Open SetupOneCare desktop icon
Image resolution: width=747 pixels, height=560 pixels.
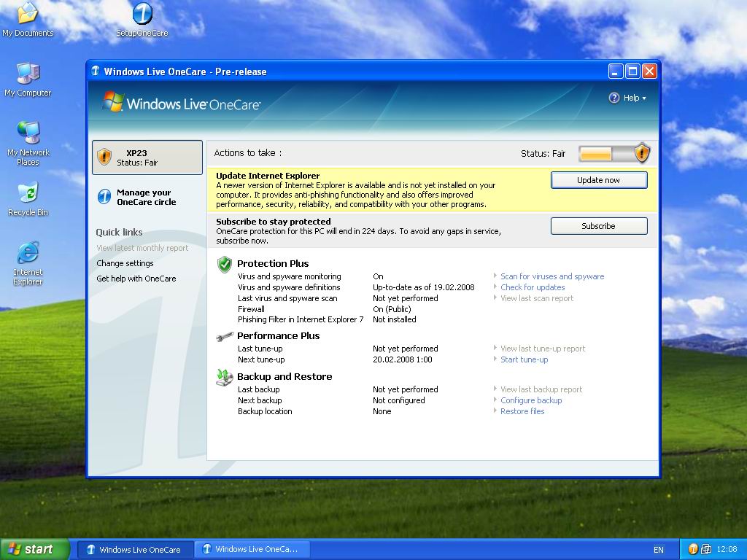click(x=142, y=19)
